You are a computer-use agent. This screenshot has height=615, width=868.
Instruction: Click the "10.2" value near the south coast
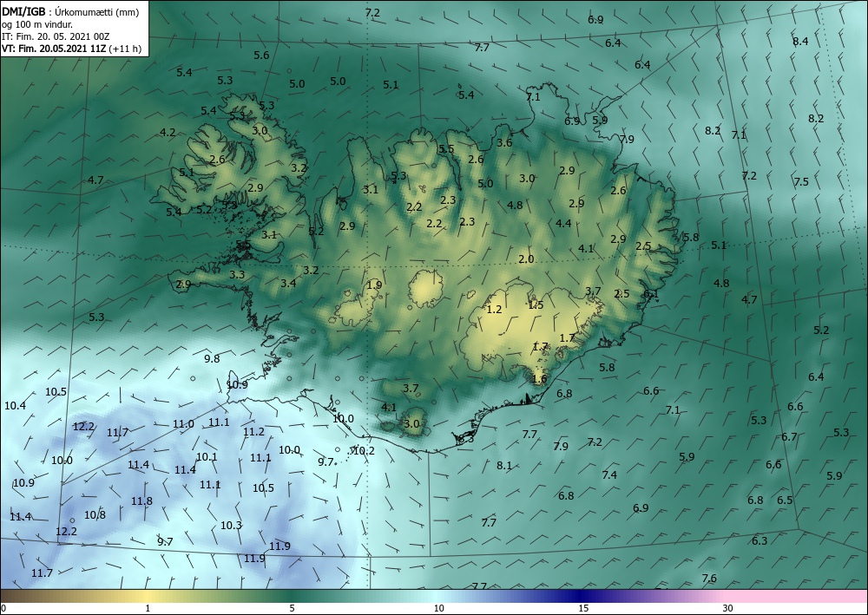click(364, 451)
